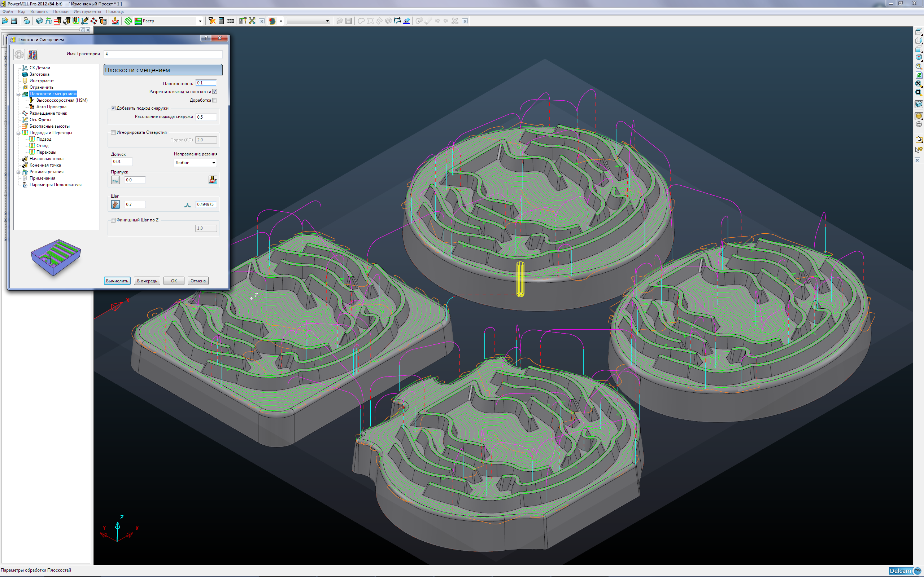Click the measure ruler toolbar icon

[230, 21]
